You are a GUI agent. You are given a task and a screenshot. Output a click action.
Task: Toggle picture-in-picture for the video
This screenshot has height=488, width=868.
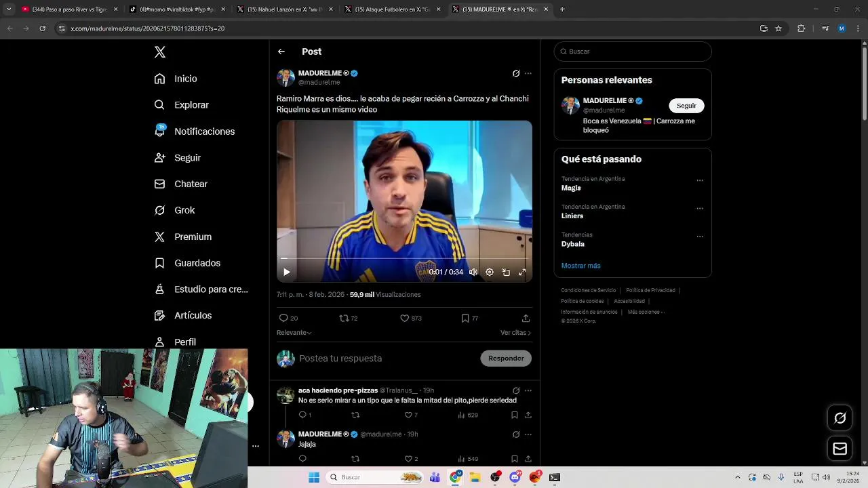tap(506, 272)
